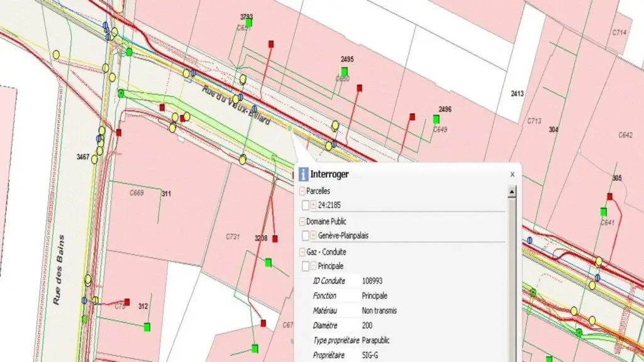Select the green square marker under label 2496

click(x=436, y=119)
